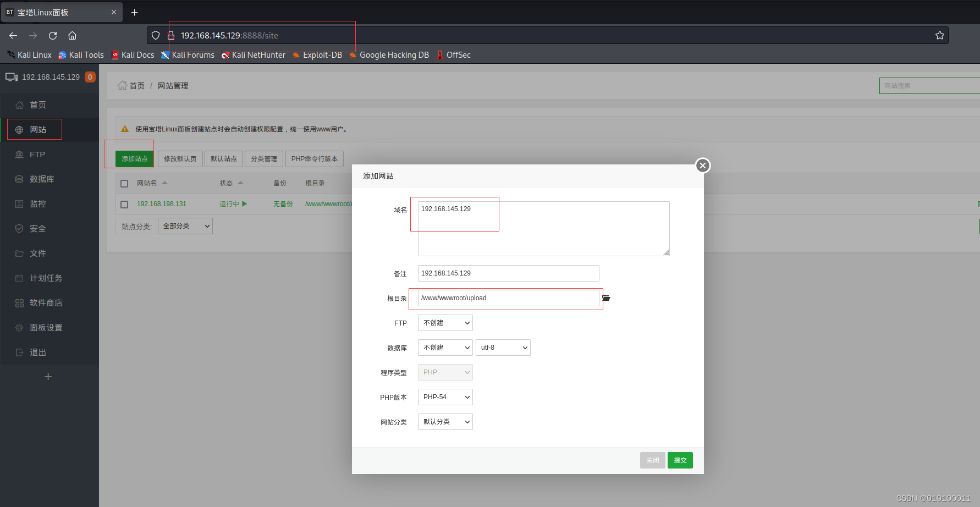This screenshot has width=980, height=507.
Task: Open 软件商店 in the sidebar
Action: tap(49, 303)
